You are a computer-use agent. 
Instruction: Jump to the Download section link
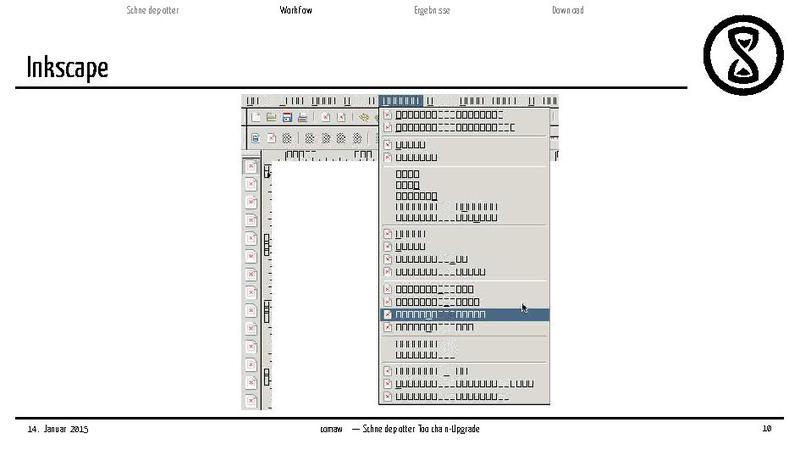click(568, 10)
